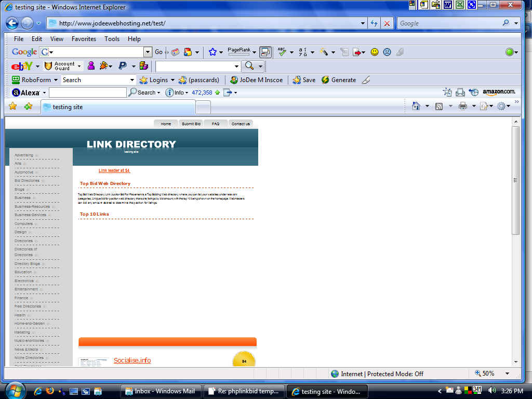Image resolution: width=532 pixels, height=399 pixels.
Task: Click the Windows Start orb
Action: pyautogui.click(x=15, y=391)
